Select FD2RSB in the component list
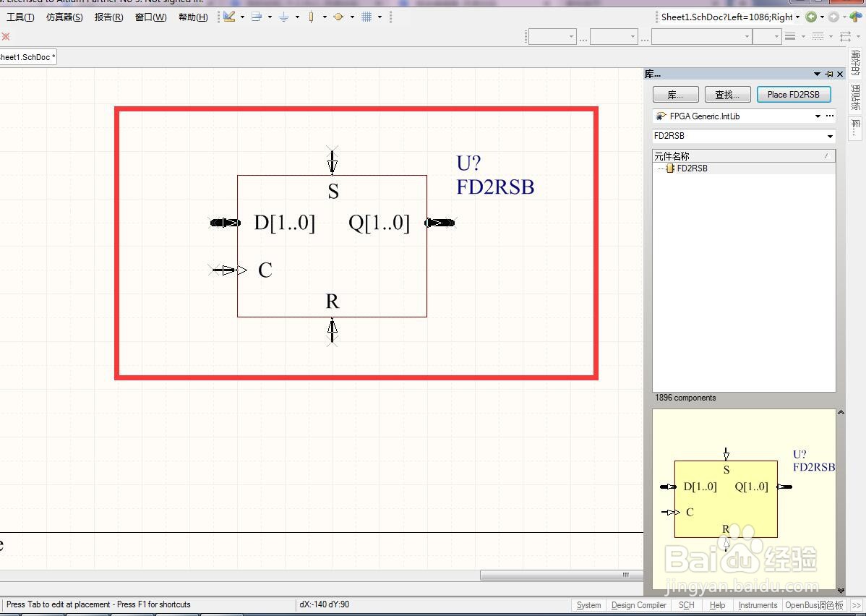This screenshot has height=616, width=866. click(x=692, y=168)
